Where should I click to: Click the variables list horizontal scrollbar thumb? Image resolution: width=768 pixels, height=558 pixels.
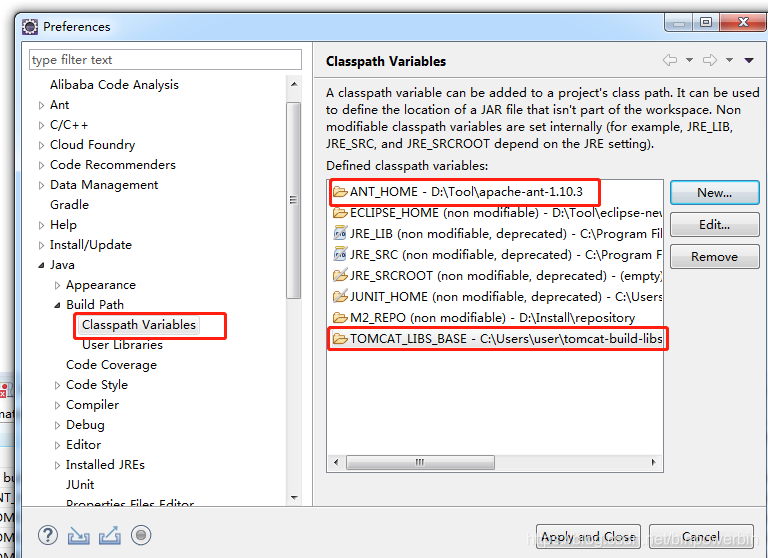click(420, 462)
